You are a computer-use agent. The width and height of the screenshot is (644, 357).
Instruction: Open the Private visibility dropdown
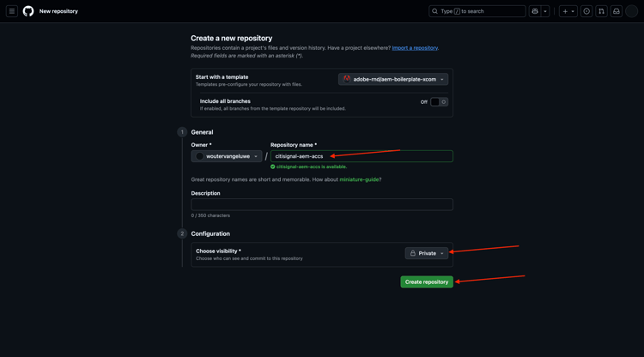point(426,253)
